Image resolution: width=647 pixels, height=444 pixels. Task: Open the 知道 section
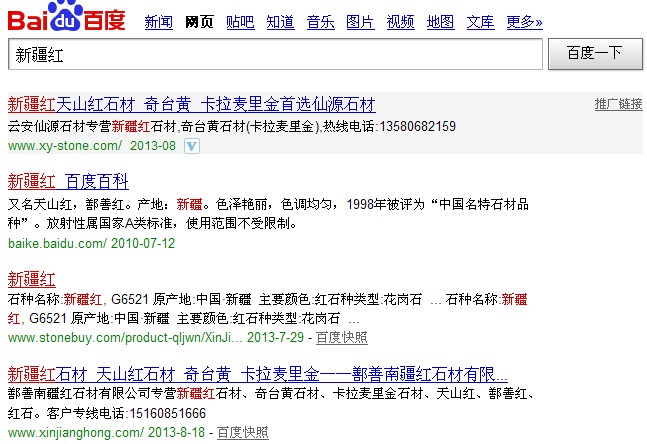coord(280,21)
